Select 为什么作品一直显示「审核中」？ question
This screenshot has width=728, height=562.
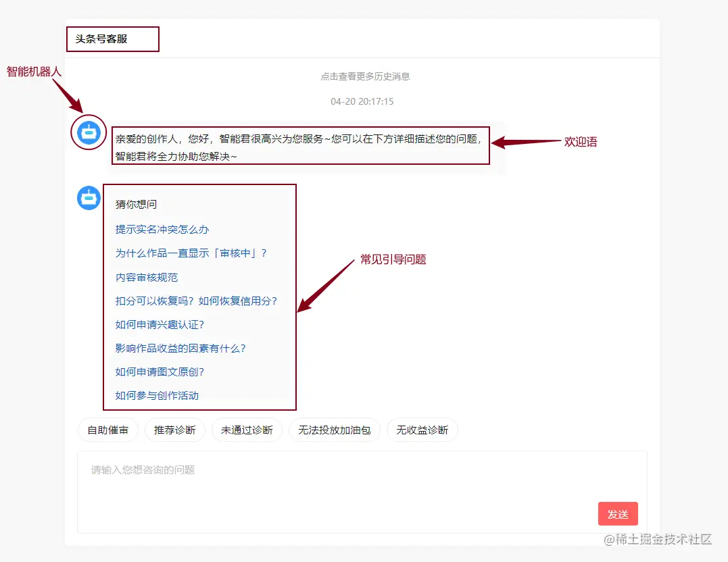pos(191,253)
